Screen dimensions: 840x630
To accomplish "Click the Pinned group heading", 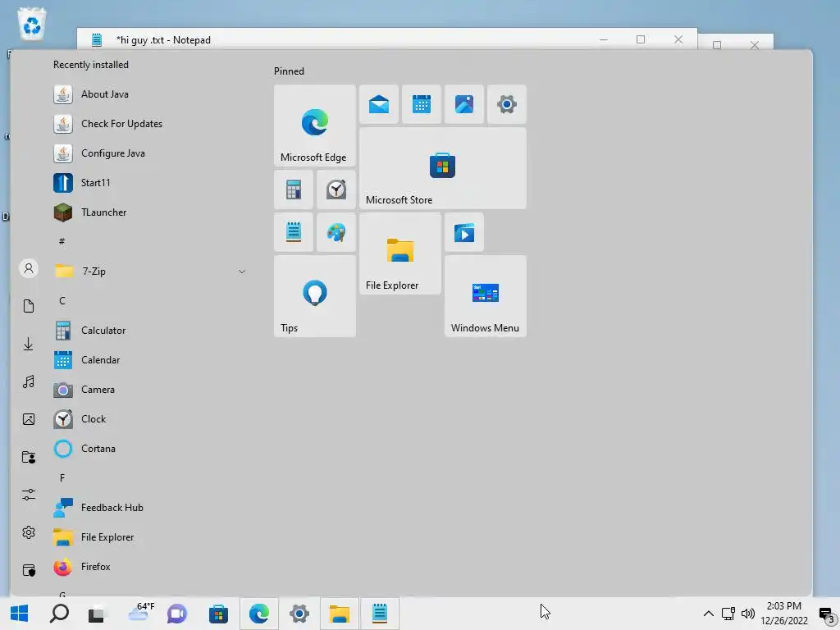I will point(289,71).
